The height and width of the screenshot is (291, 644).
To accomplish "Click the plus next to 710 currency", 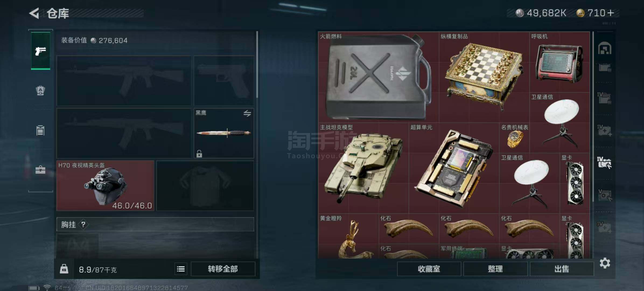I will click(x=611, y=13).
